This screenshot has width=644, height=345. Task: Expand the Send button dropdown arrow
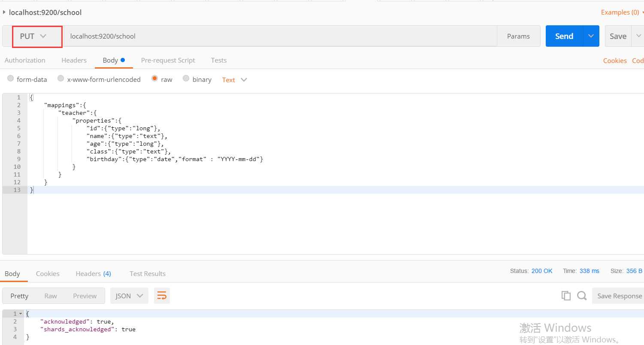tap(591, 36)
